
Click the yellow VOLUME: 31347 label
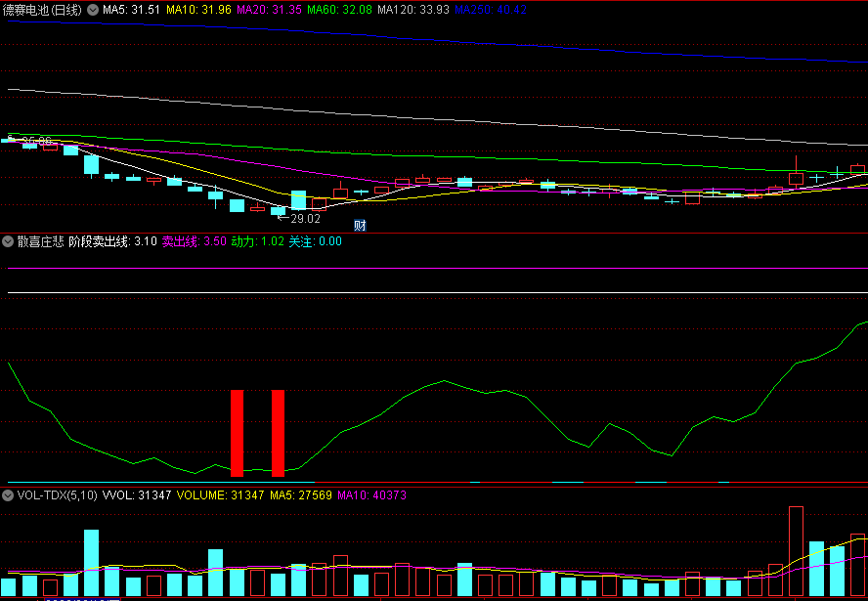(x=220, y=495)
